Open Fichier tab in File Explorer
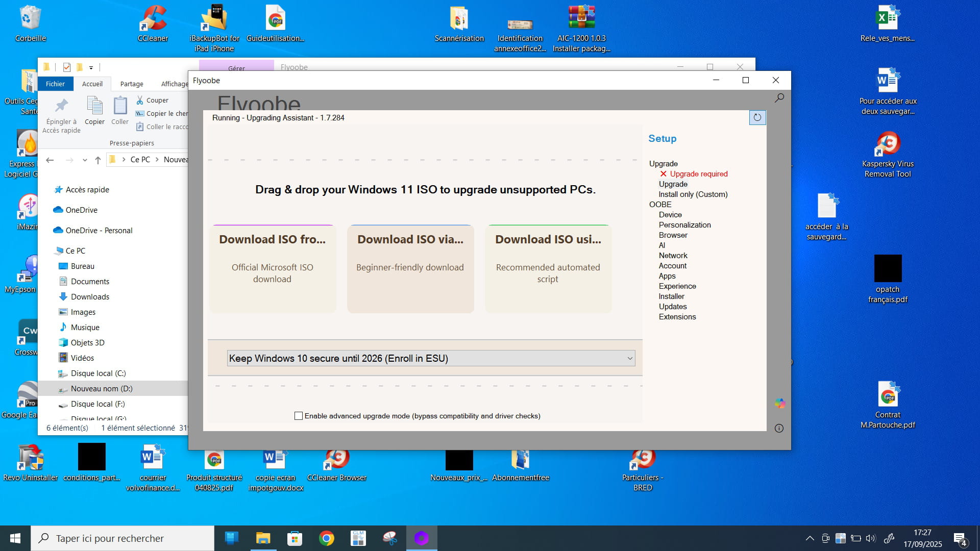This screenshot has height=551, width=980. tap(55, 84)
